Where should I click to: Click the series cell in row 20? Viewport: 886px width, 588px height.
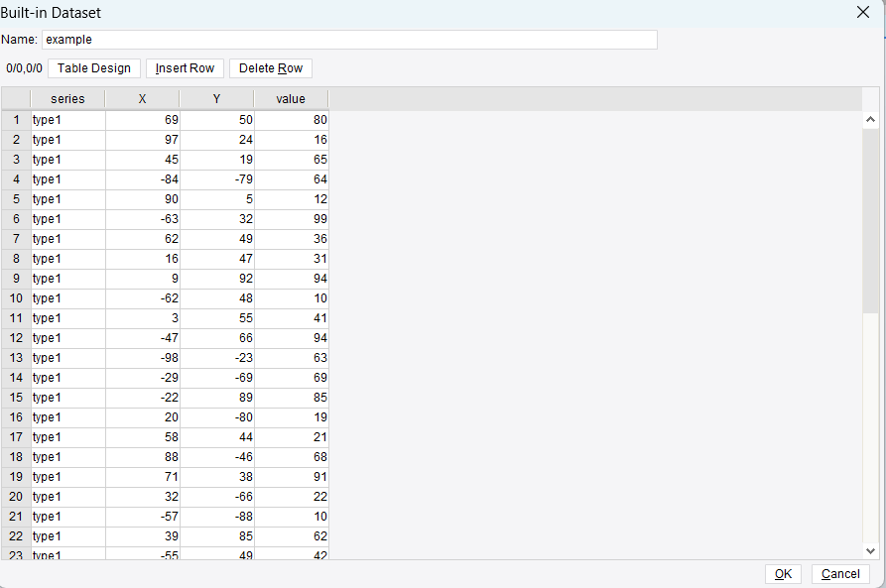[x=67, y=497]
